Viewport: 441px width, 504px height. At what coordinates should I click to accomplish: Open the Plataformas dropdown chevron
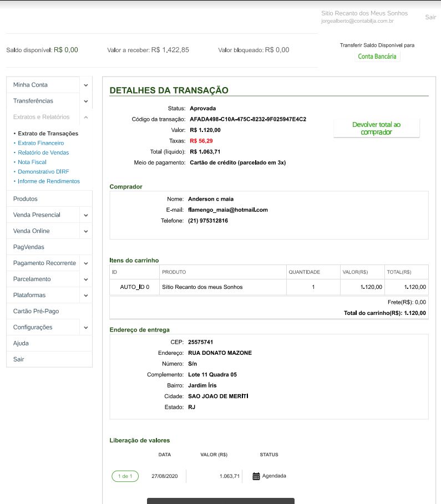86,295
